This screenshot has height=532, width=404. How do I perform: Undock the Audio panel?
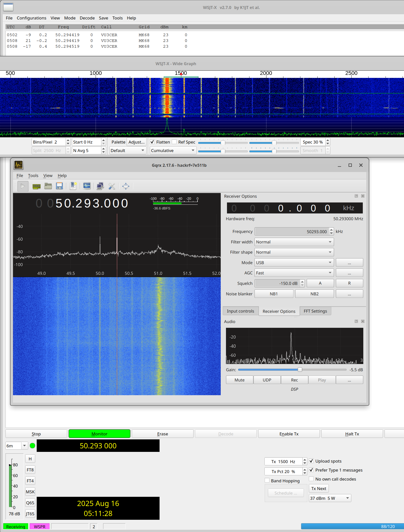pos(356,321)
